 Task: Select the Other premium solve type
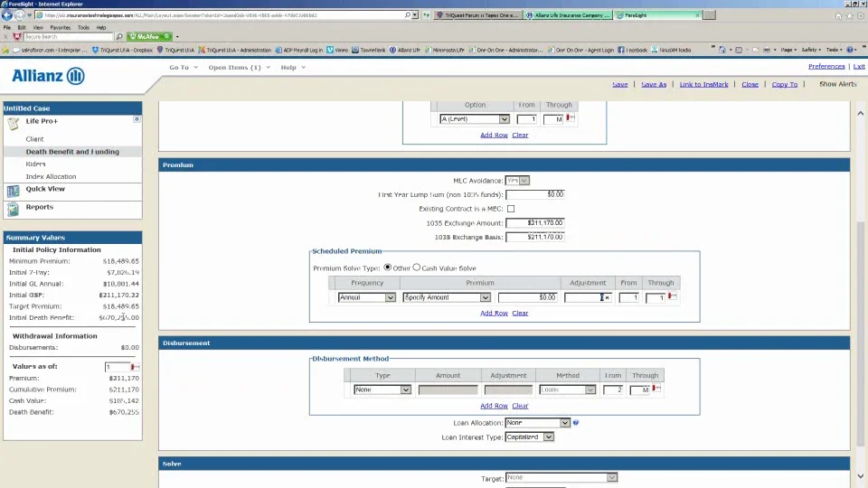(388, 267)
